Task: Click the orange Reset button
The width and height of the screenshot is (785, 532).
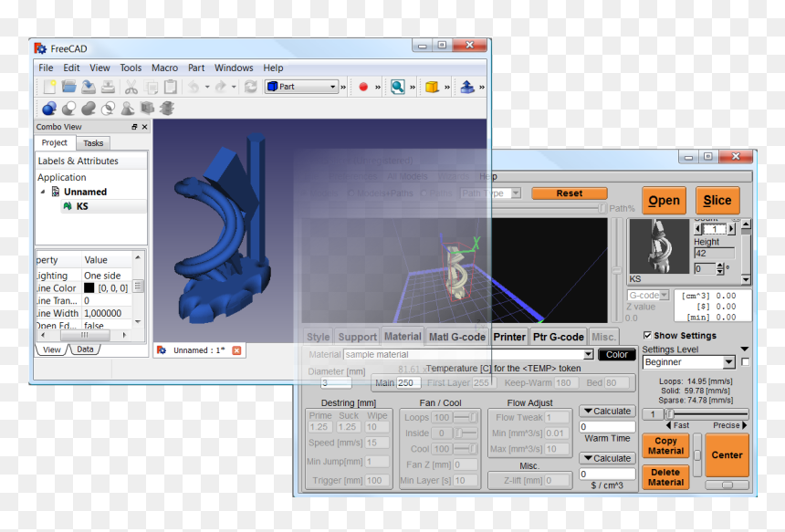Action: (570, 193)
